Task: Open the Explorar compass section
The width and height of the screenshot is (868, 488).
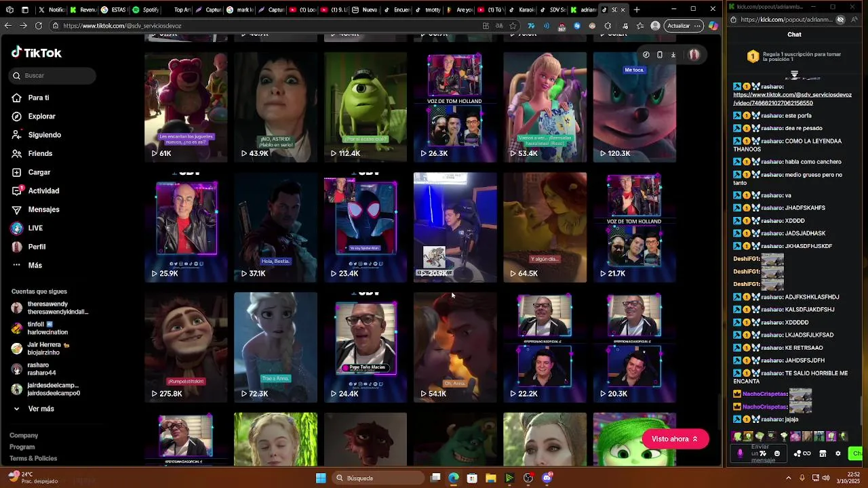Action: coord(41,117)
